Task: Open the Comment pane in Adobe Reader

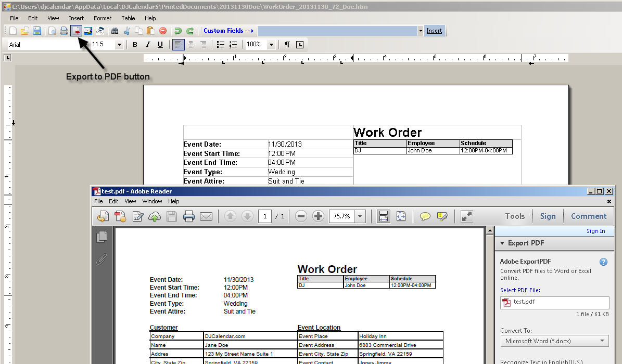Action: [589, 216]
